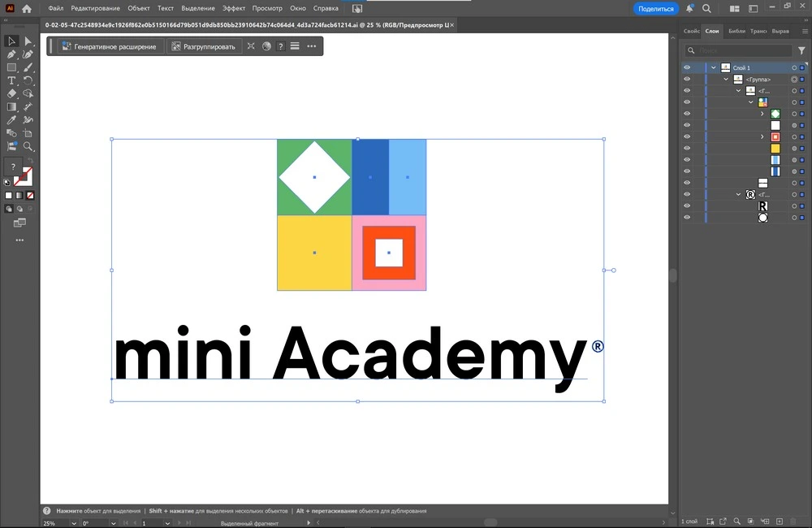Hide Слой 1 with eye icon
This screenshot has width=812, height=528.
[687, 68]
